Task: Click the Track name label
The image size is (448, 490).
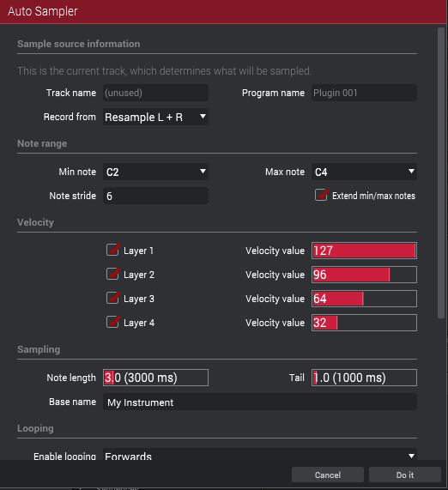Action: click(x=71, y=93)
